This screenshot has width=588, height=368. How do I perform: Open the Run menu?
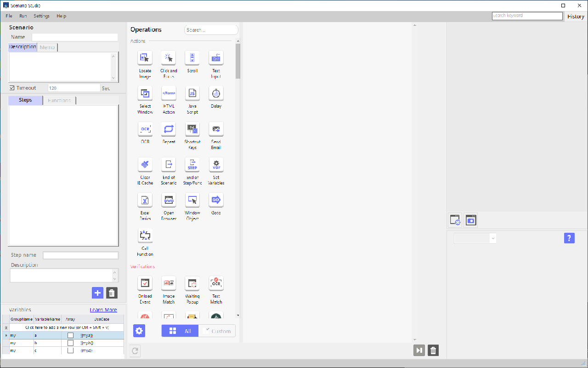coord(23,16)
